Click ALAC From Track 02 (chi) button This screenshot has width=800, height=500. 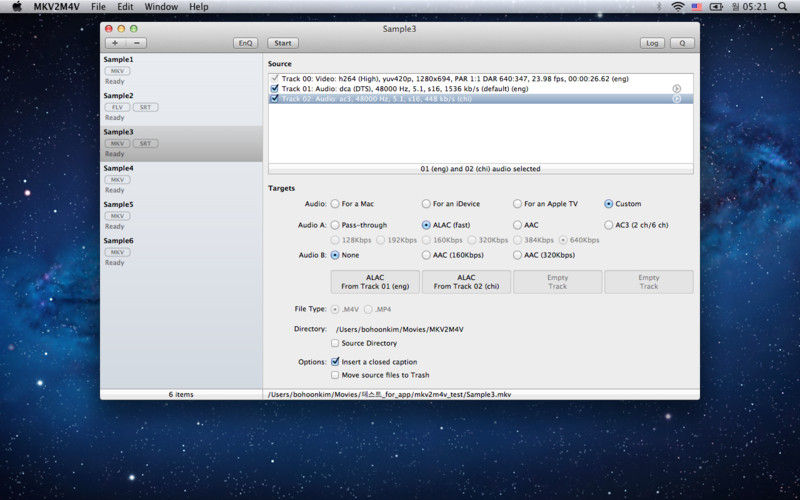pyautogui.click(x=466, y=282)
